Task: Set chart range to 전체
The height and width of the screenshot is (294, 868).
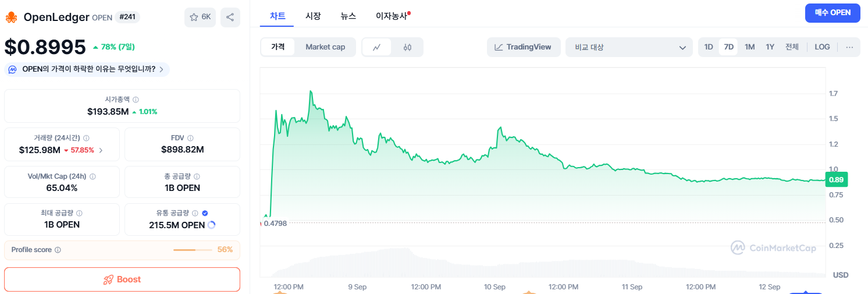Action: click(x=792, y=47)
